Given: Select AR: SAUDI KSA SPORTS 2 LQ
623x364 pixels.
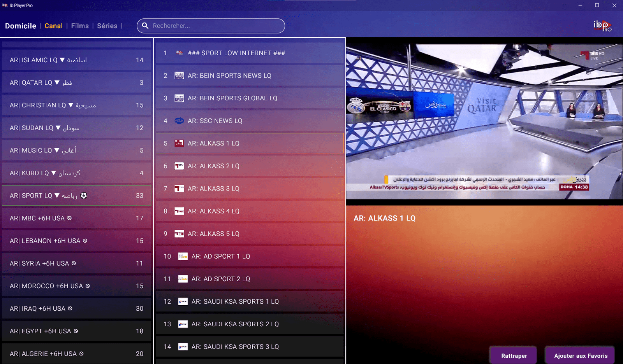Looking at the screenshot, I should pos(250,324).
